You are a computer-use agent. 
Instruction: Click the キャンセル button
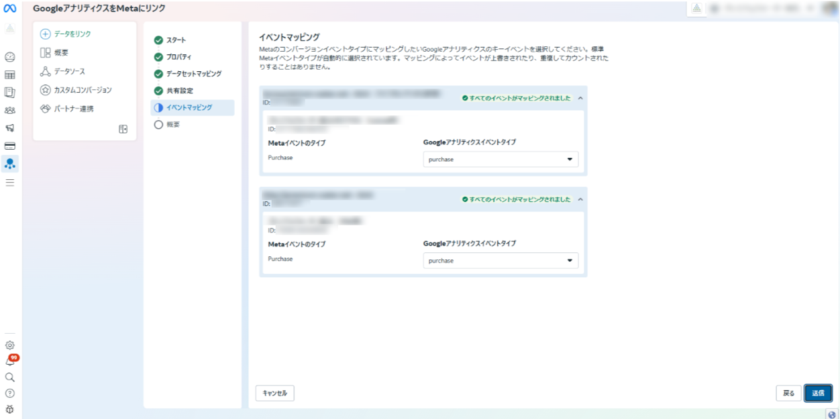click(x=275, y=393)
